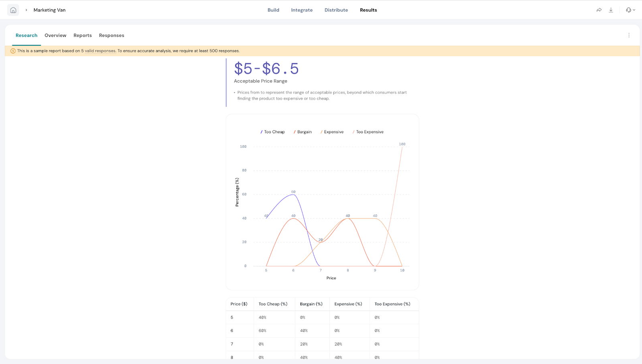Image resolution: width=642 pixels, height=364 pixels.
Task: Open the three-dot more options menu
Action: point(629,35)
